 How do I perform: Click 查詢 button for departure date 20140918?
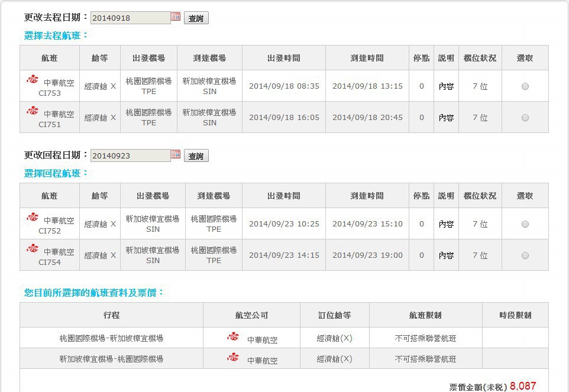196,18
